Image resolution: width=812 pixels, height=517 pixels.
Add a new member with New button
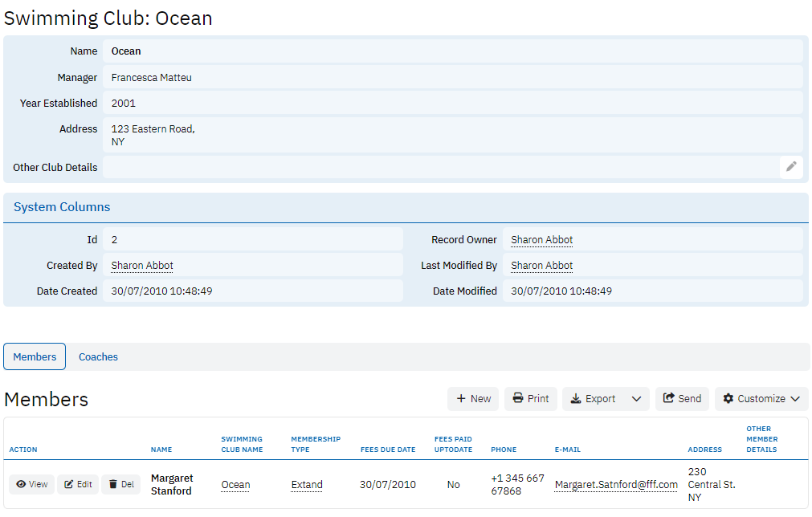(473, 399)
